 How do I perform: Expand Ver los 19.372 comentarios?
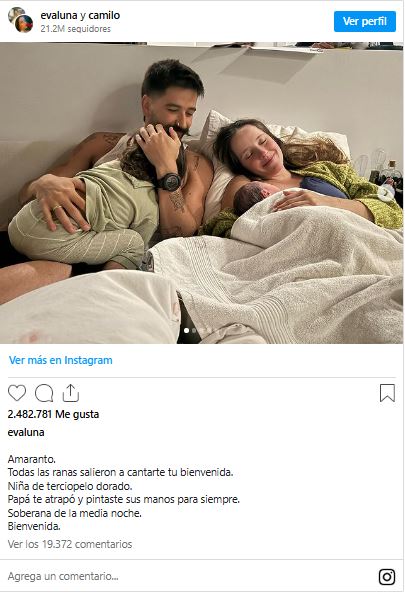(x=70, y=544)
